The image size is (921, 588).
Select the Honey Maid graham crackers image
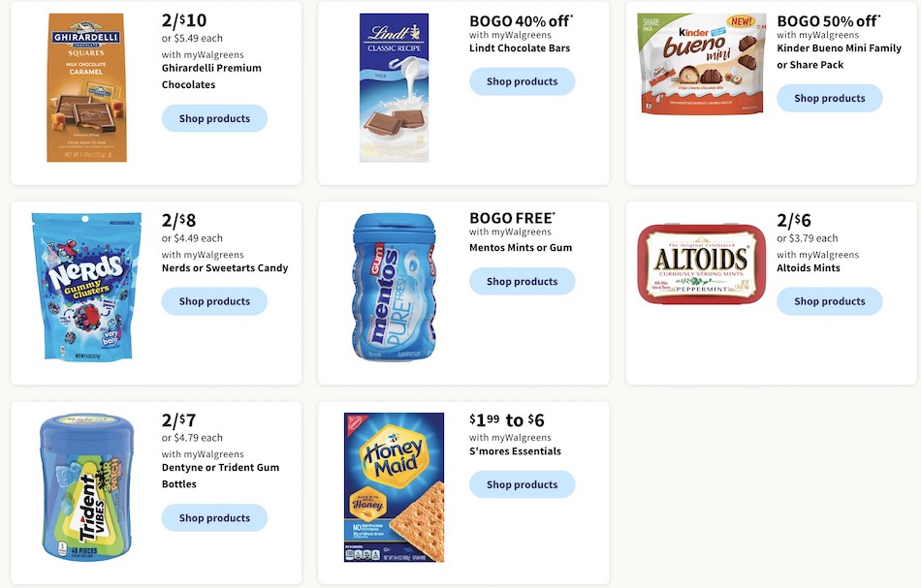tap(392, 487)
